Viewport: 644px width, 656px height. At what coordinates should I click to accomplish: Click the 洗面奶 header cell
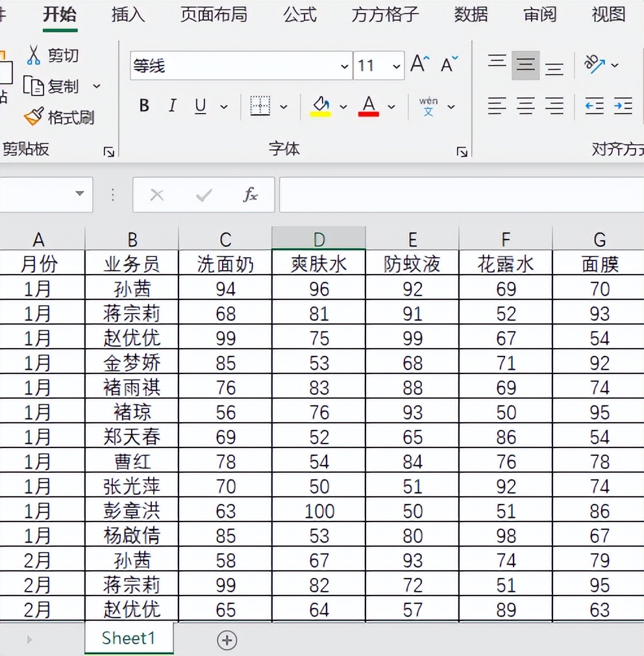click(225, 263)
